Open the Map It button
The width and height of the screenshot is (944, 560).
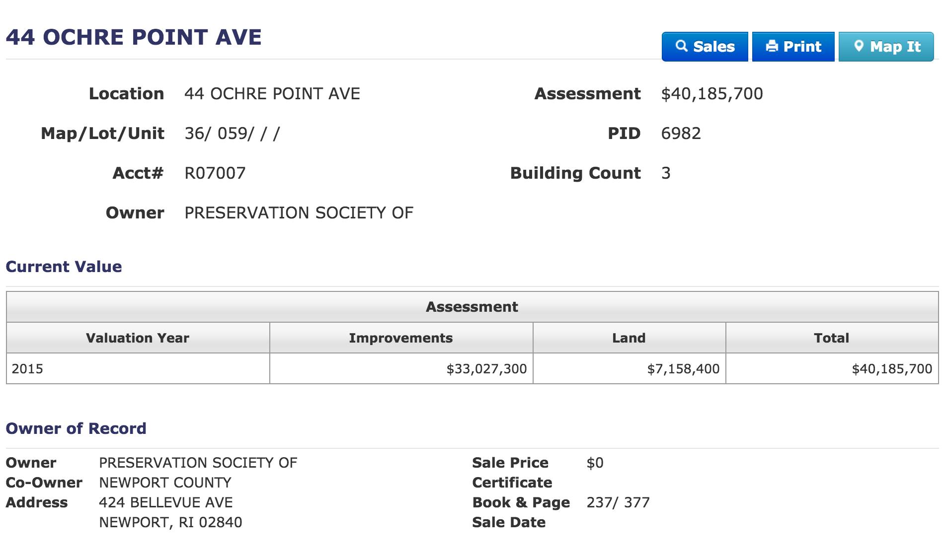[886, 47]
